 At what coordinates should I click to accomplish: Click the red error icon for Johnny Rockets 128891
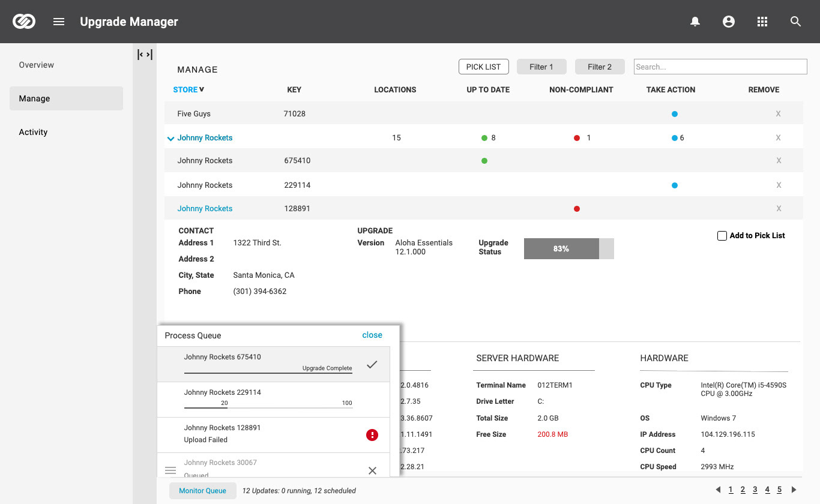pyautogui.click(x=372, y=435)
